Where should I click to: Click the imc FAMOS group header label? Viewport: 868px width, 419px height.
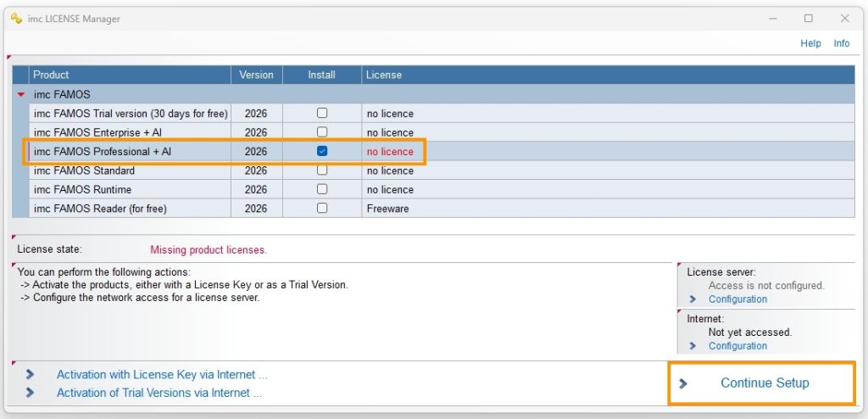pos(62,95)
